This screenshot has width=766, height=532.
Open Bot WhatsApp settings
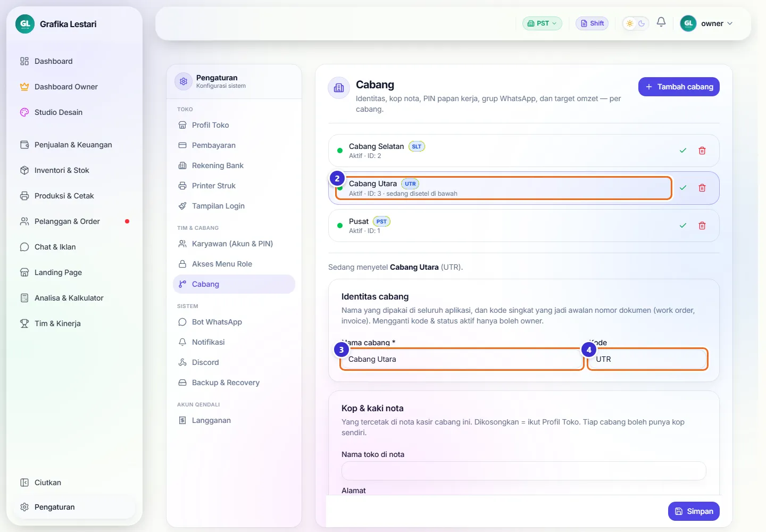(x=234, y=322)
